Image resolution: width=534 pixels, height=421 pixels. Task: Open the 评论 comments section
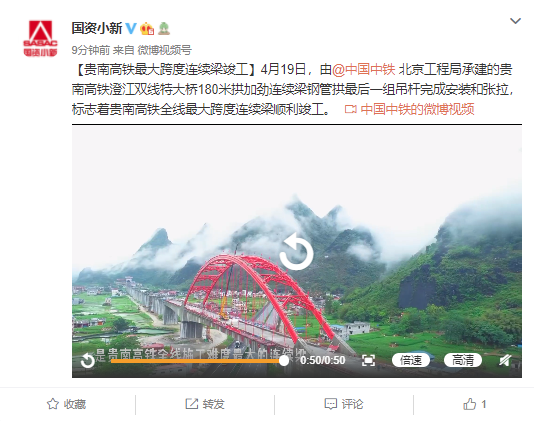[344, 404]
